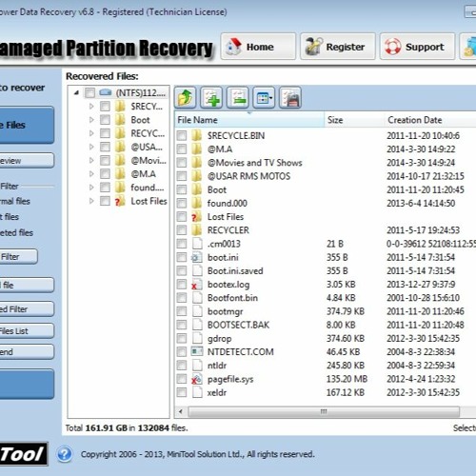476x476 pixels.
Task: Select the BOOTSECT.BAK file name
Action: 238,325
